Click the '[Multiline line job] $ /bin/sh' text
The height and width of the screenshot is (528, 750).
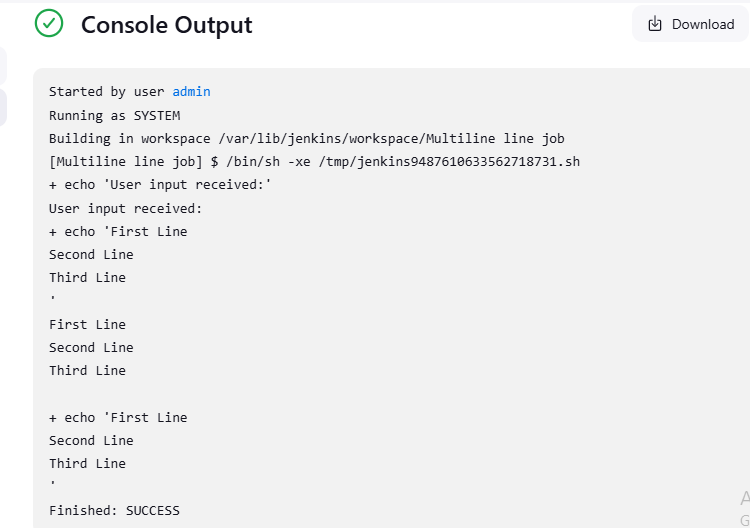click(165, 162)
